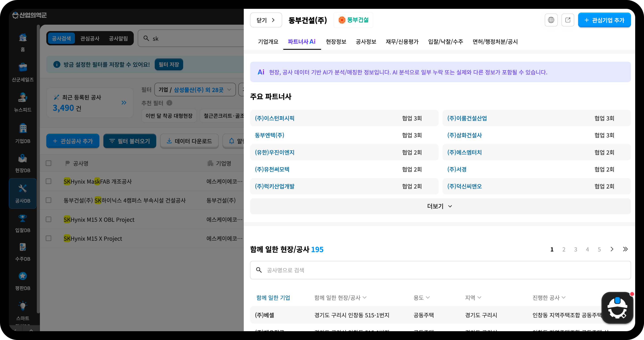Click 데이터 다운로드 button
This screenshot has width=644, height=340.
coord(190,141)
